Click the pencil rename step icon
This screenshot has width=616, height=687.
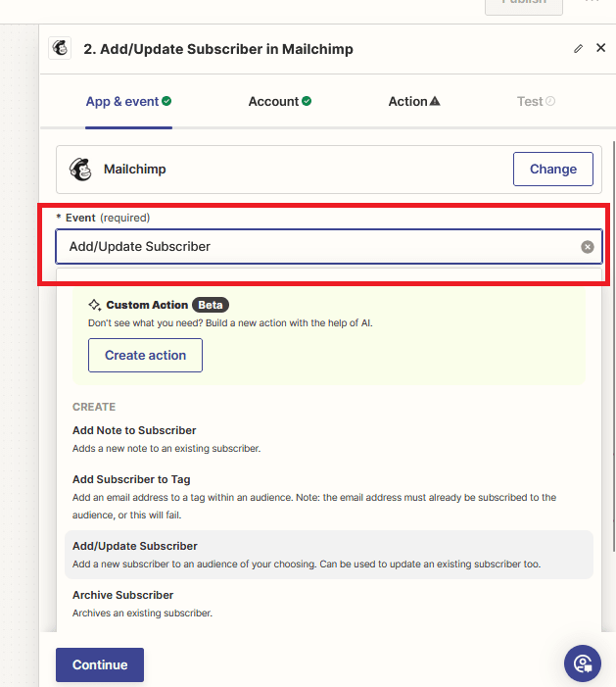578,48
